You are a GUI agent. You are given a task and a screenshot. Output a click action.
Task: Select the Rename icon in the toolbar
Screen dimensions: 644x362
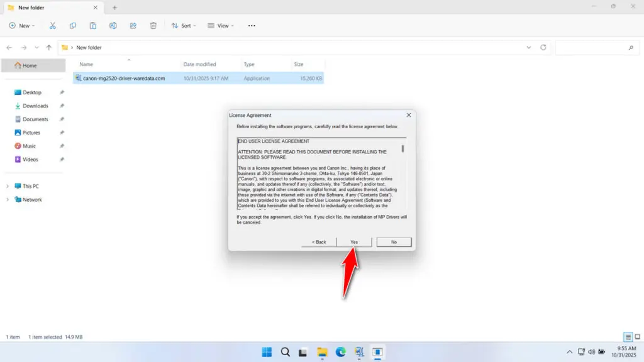[x=113, y=25]
